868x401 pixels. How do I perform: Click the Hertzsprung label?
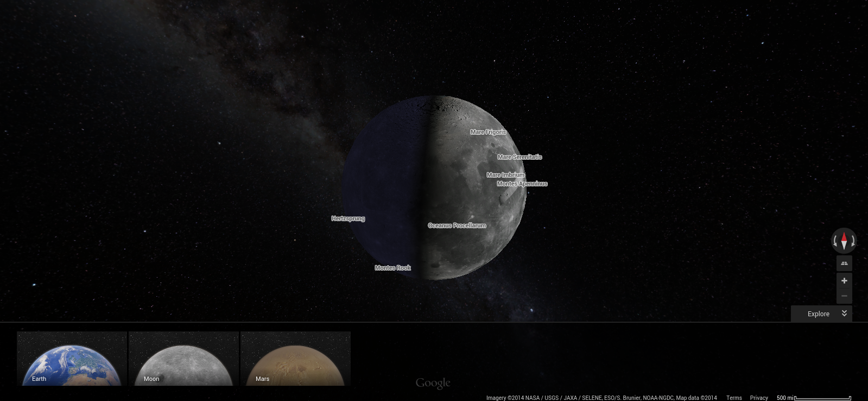[x=348, y=218]
